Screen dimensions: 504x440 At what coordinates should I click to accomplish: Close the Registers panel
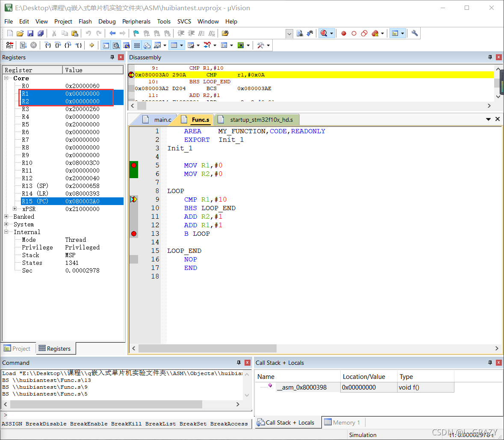pos(121,57)
